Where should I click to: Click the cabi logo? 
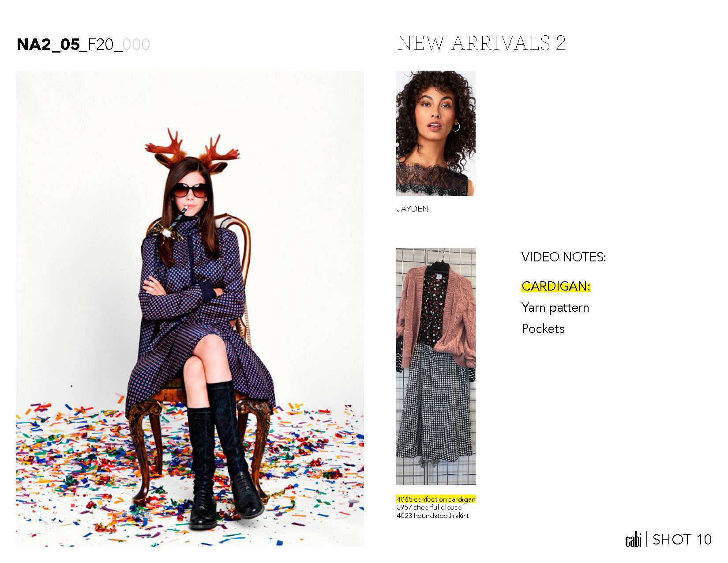pos(633,539)
